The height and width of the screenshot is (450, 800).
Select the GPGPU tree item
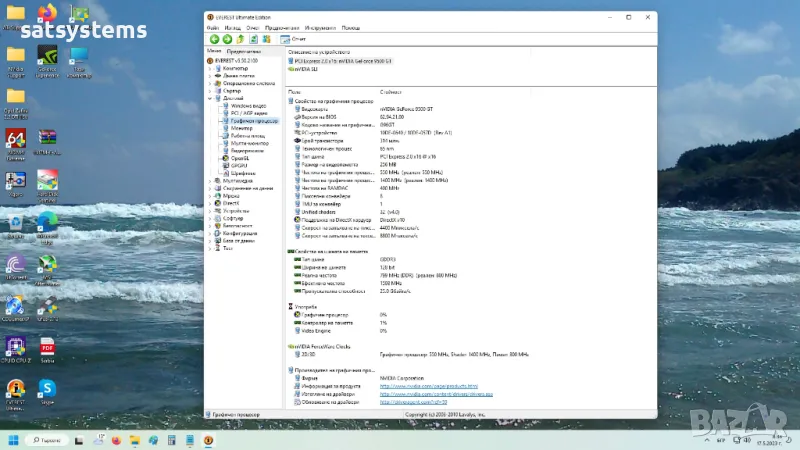click(x=238, y=164)
